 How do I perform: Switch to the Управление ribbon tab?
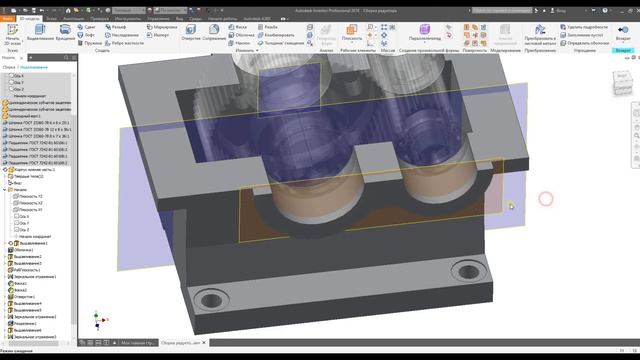tap(158, 18)
